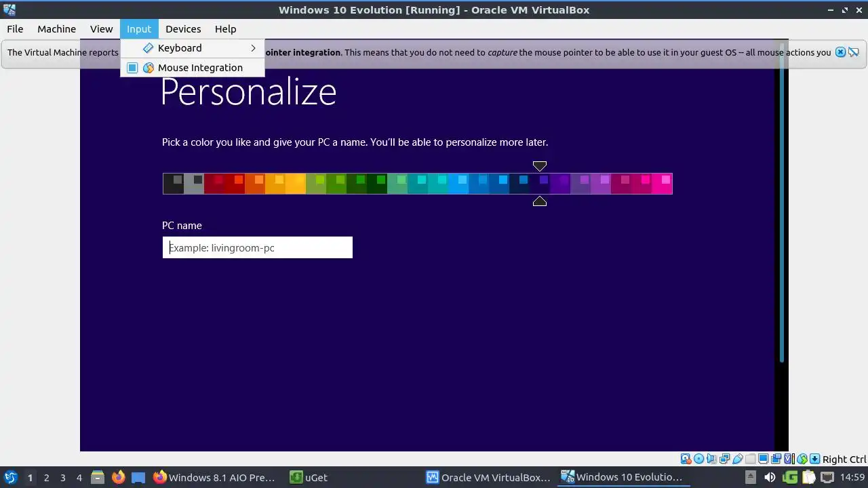This screenshot has width=868, height=488.
Task: Toggle the Mouse Integration checkbox
Action: click(x=132, y=68)
